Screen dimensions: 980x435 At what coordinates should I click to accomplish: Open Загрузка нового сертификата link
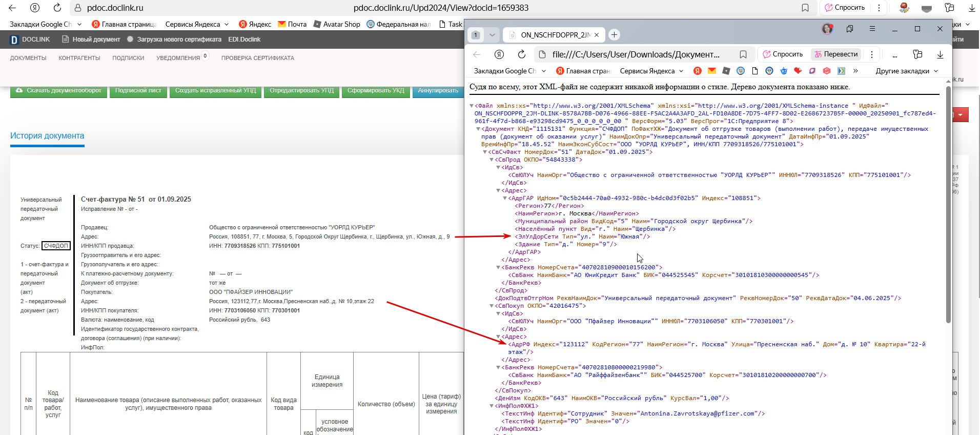[174, 39]
